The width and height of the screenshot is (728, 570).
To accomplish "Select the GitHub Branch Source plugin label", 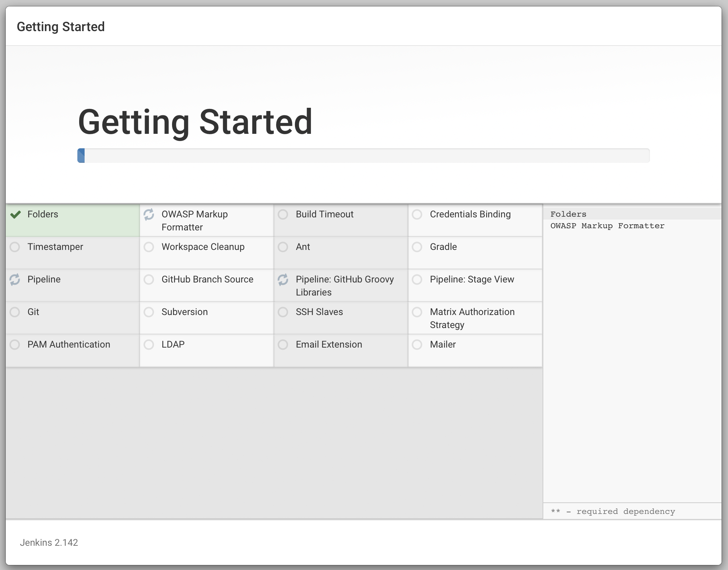I will click(207, 280).
